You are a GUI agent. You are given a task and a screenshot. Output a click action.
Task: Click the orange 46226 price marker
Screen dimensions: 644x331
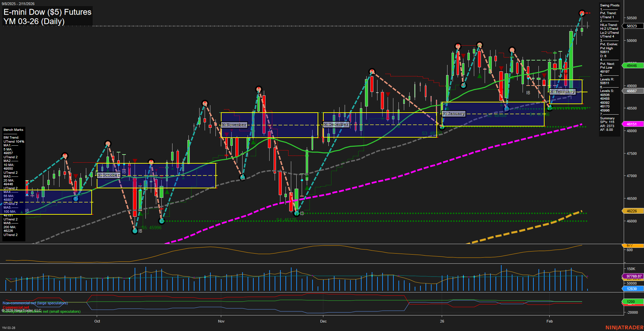pos(632,211)
